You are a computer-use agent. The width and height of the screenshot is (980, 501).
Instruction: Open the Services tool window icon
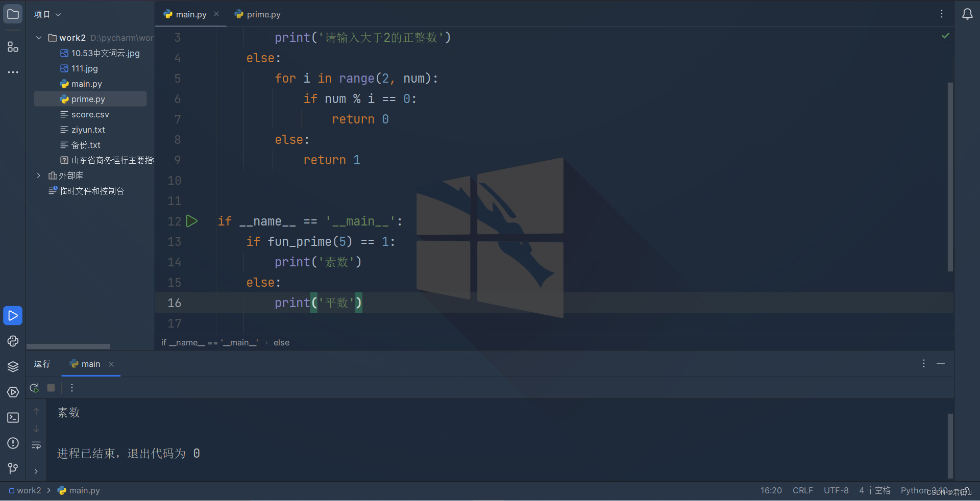13,392
